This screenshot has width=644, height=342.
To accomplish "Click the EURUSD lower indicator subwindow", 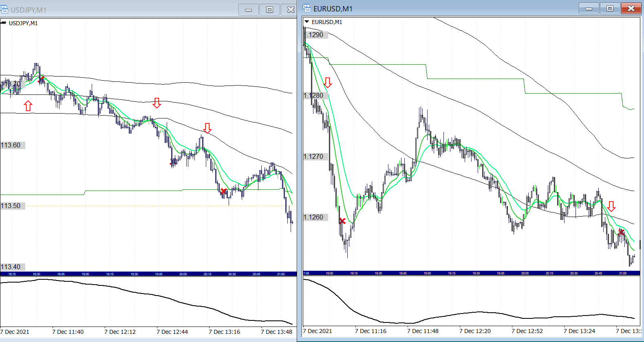I will click(472, 301).
